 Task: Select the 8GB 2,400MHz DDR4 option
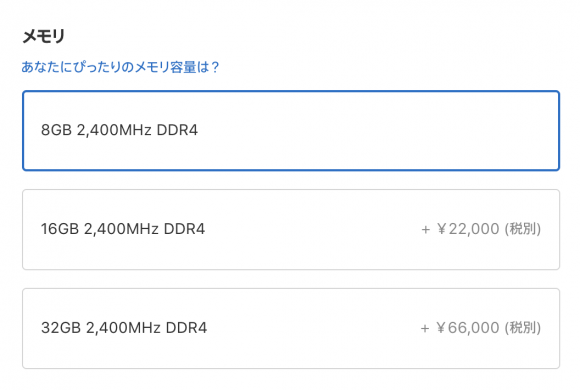(x=291, y=131)
